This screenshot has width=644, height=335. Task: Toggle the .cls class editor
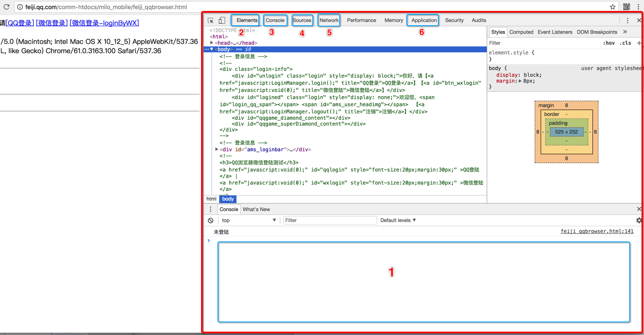click(x=625, y=43)
